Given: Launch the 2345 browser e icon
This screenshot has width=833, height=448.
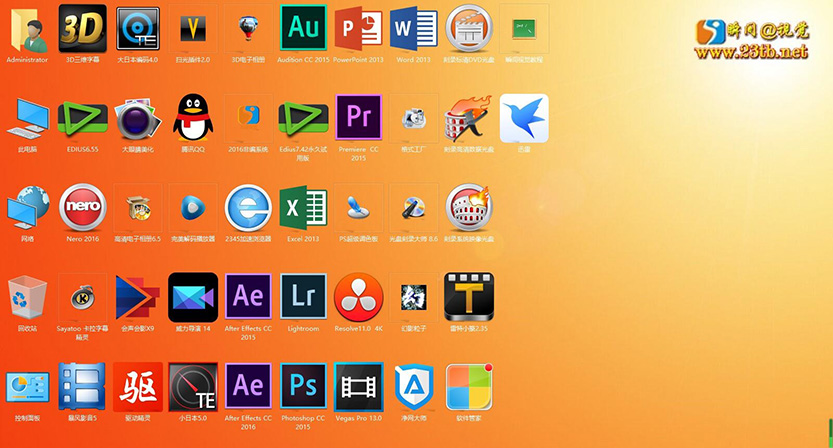Looking at the screenshot, I should point(248,208).
